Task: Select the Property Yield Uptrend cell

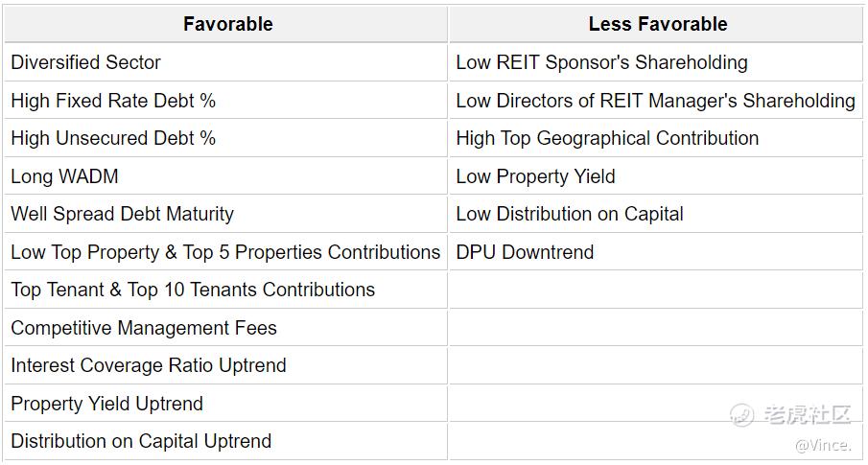Action: pyautogui.click(x=225, y=404)
